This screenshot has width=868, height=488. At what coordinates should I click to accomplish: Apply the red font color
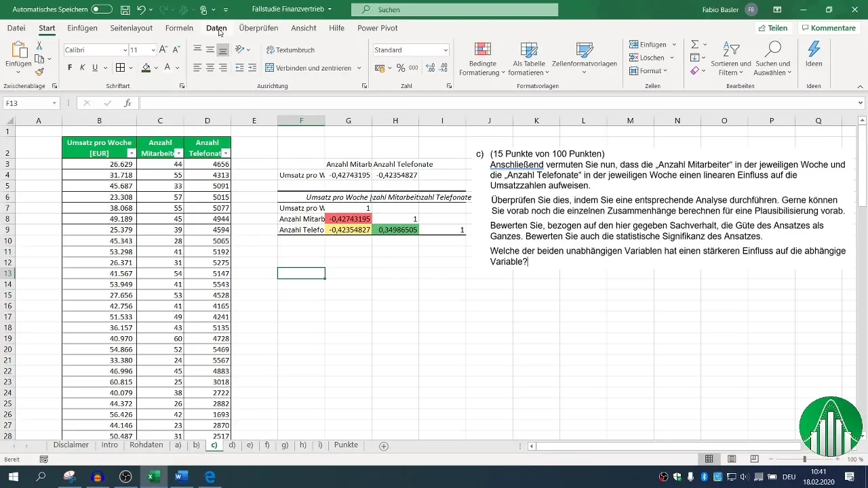[167, 68]
